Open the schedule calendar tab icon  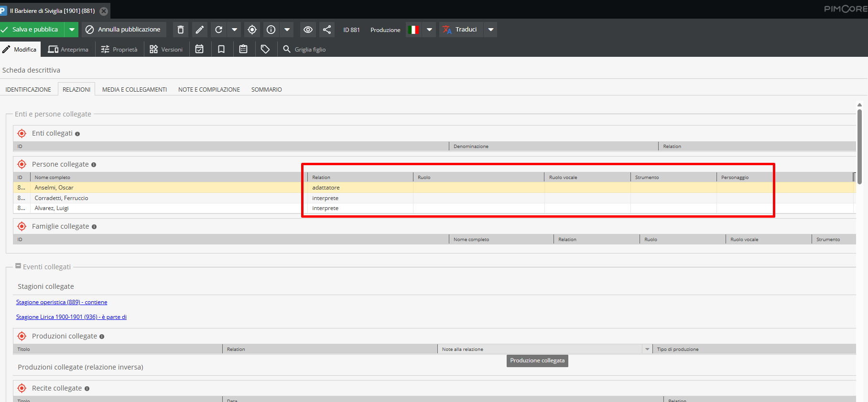(x=200, y=49)
